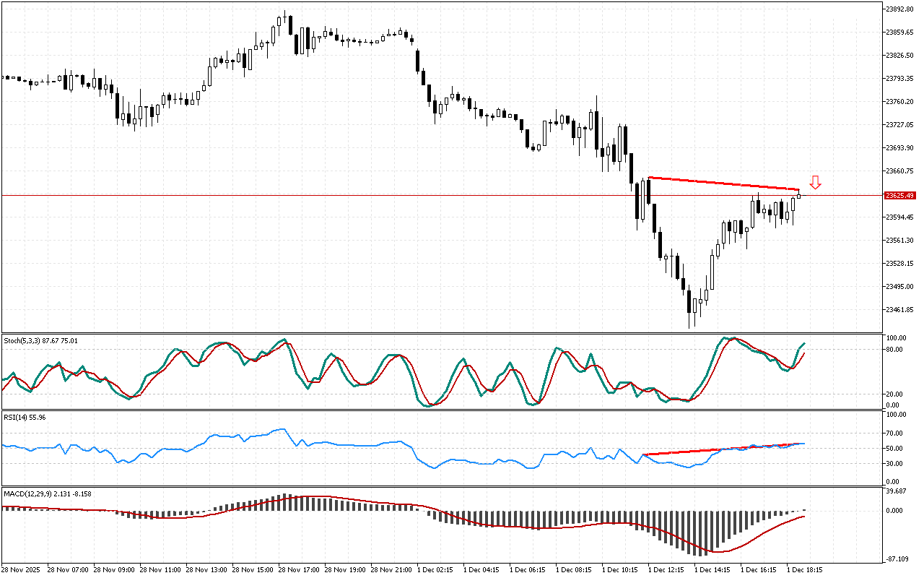Click the Stochastic 20.00 level label
Viewport: 924px width, 578px height.
tap(896, 394)
